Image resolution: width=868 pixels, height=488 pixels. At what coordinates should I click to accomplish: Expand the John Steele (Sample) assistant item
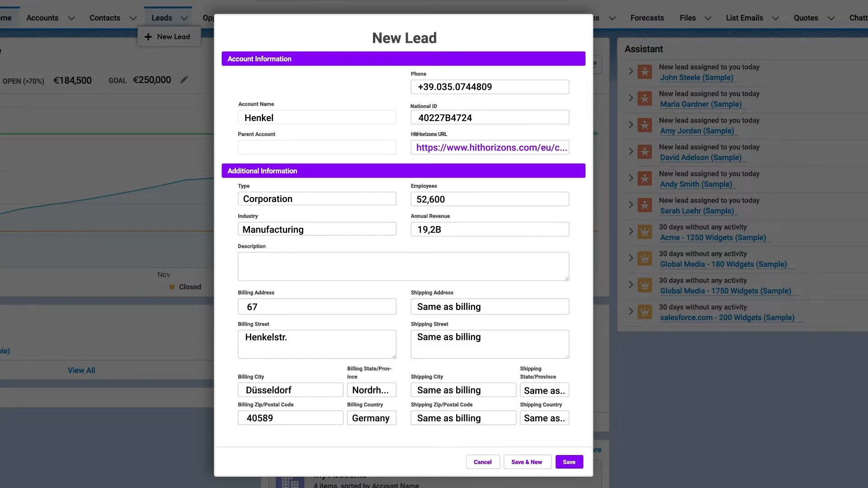[631, 71]
